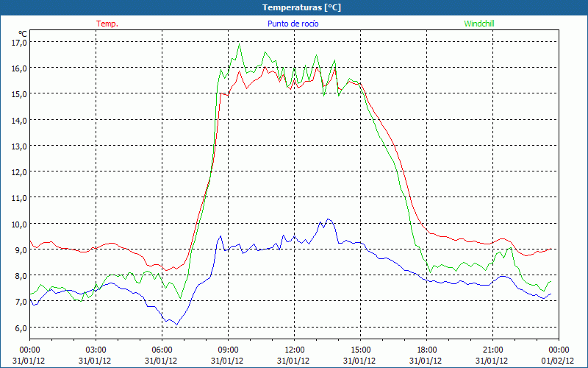Click the 6,0 y-axis label
Viewport: 588px width, 368px height.
click(x=21, y=328)
